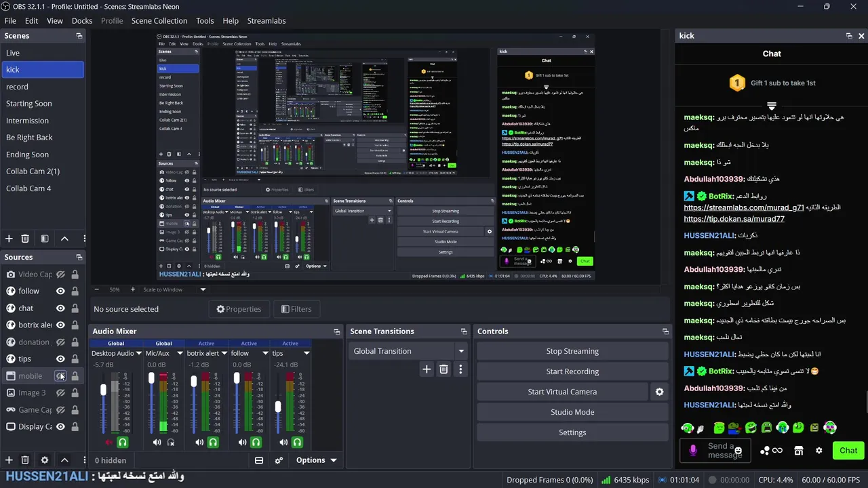
Task: Unmute the Desktop Audio channel
Action: [109, 442]
